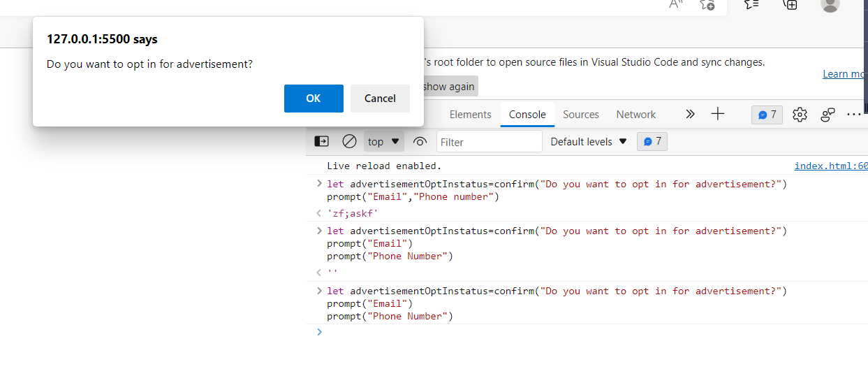Focus the console Filter field
Image resolution: width=868 pixels, height=383 pixels.
point(489,142)
